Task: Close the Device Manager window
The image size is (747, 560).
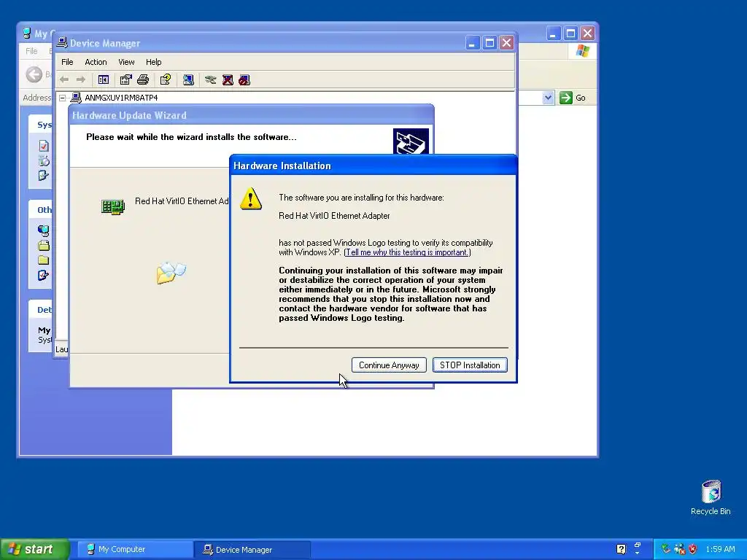Action: pos(506,43)
